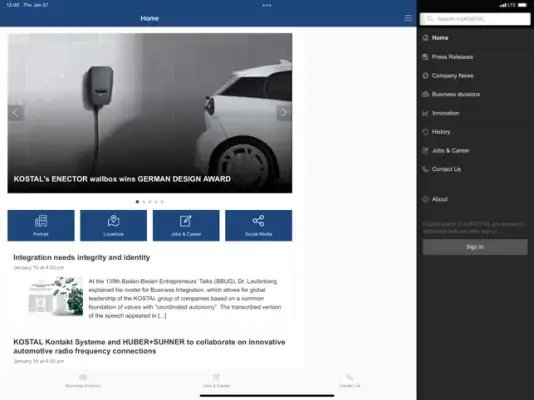
Task: Click the Company News icon
Action: (x=425, y=76)
